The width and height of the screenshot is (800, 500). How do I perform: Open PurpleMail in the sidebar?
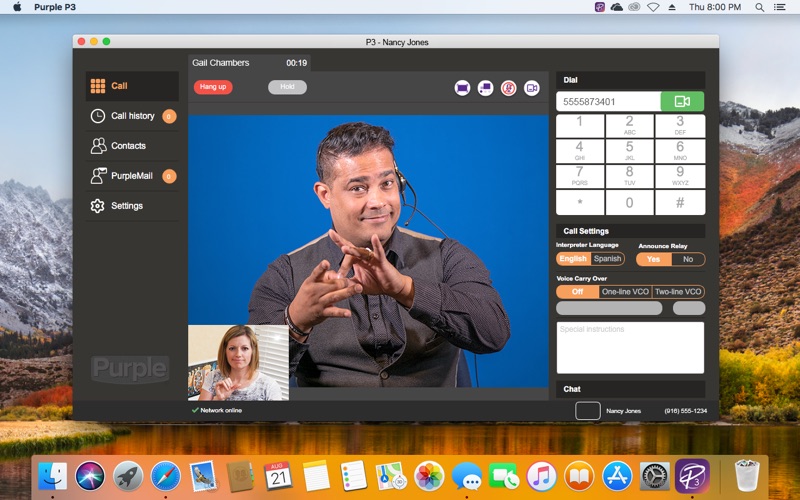click(132, 176)
